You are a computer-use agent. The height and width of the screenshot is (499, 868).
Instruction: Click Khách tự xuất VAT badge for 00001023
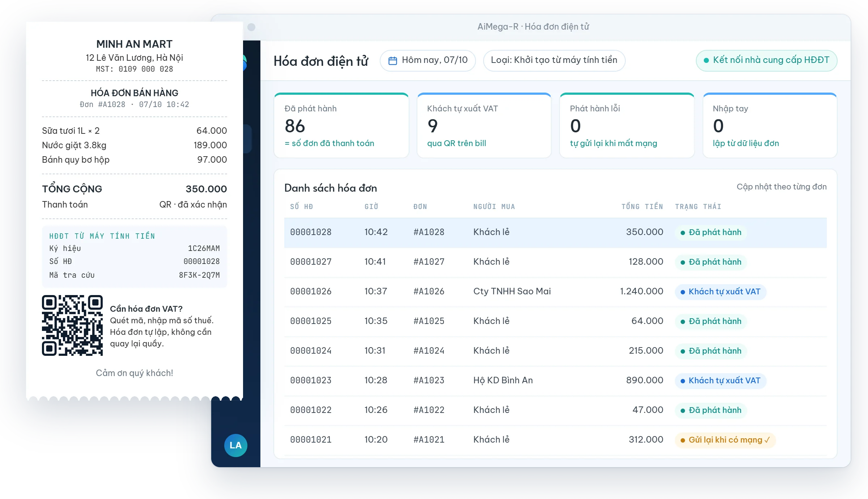point(720,381)
